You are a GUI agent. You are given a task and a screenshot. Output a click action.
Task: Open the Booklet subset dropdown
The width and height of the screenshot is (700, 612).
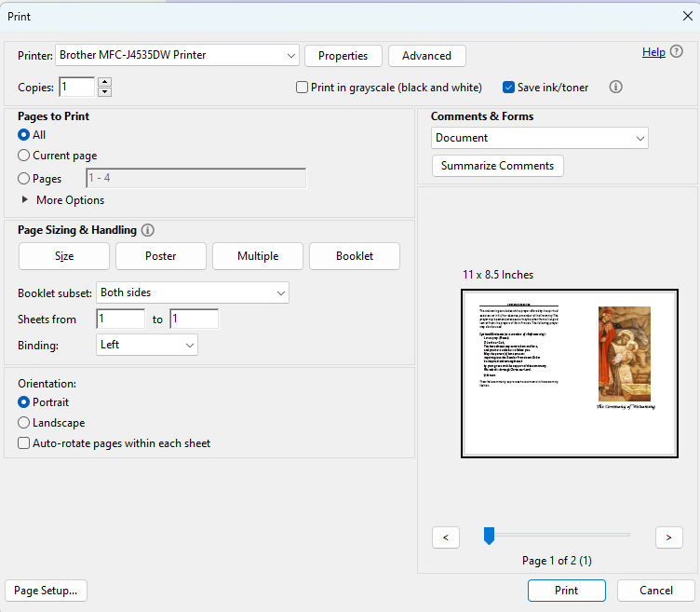pos(193,292)
